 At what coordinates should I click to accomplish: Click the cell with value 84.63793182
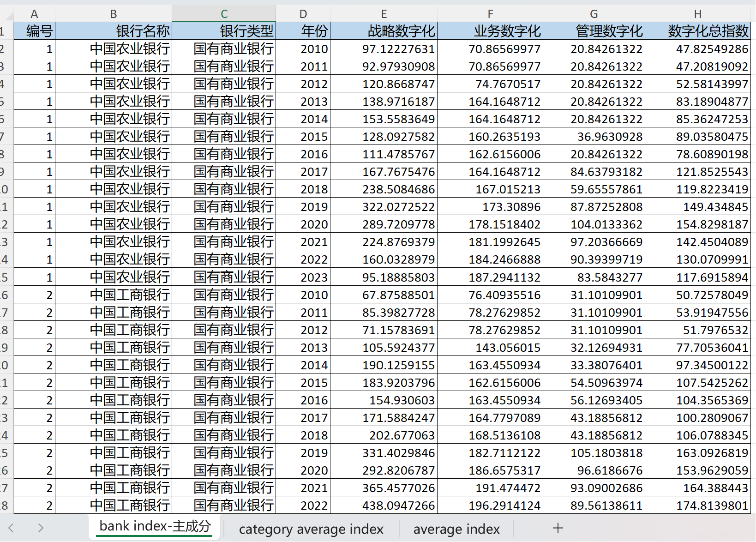pyautogui.click(x=594, y=171)
